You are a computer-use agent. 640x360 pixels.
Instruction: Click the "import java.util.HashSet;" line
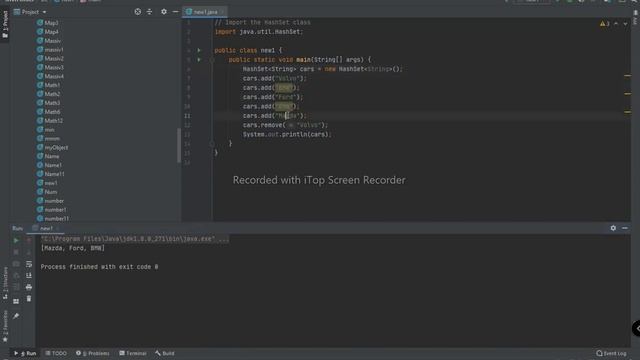pyautogui.click(x=259, y=32)
